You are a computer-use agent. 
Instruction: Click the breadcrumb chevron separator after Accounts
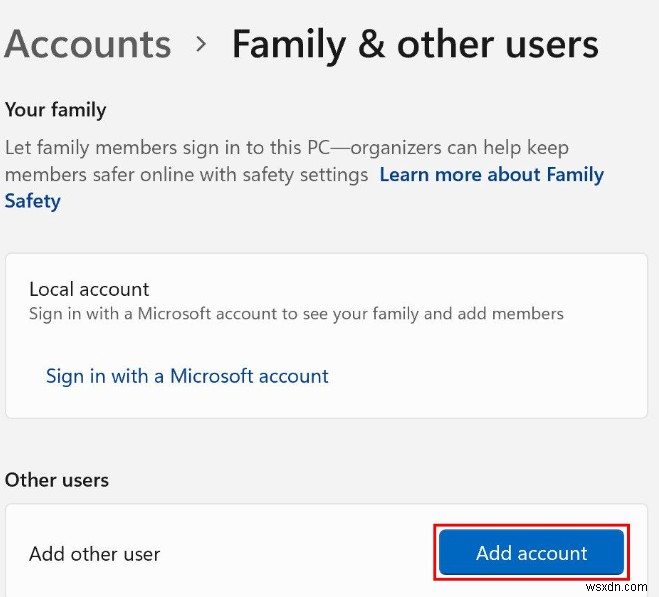201,45
